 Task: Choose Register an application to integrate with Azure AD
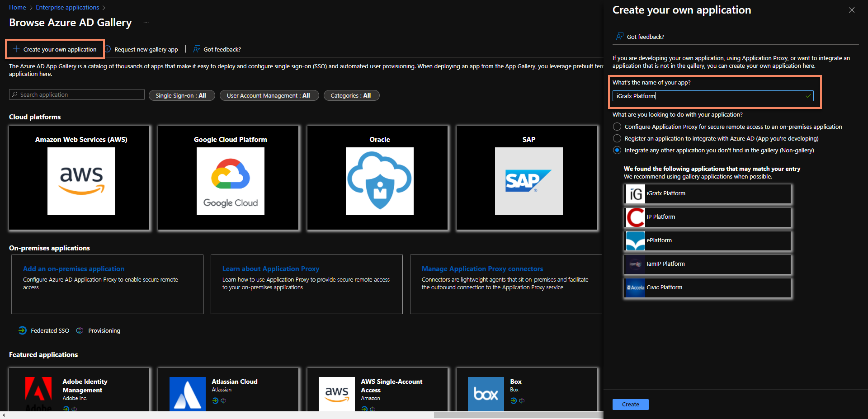coord(617,138)
